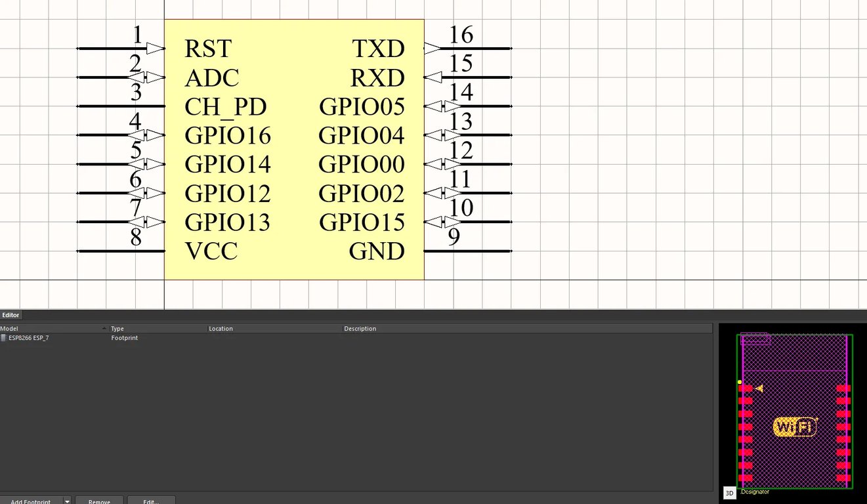Click pin number 4 designator

(135, 121)
